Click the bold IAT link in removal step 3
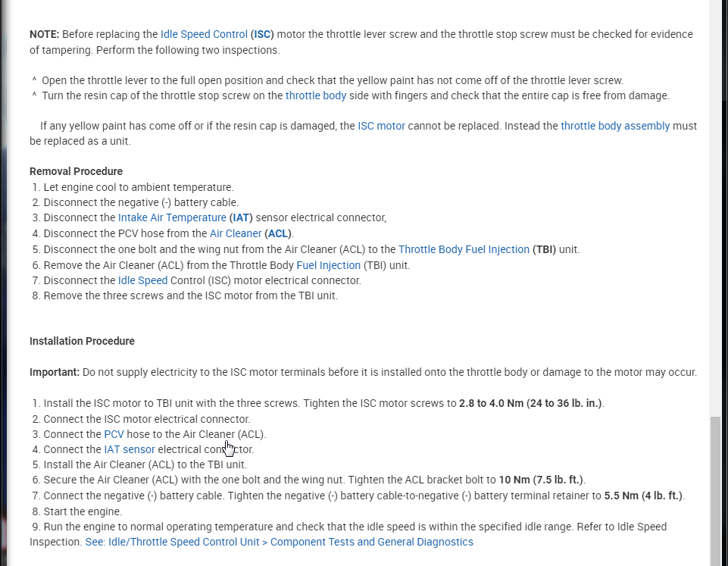This screenshot has width=728, height=566. (x=240, y=217)
